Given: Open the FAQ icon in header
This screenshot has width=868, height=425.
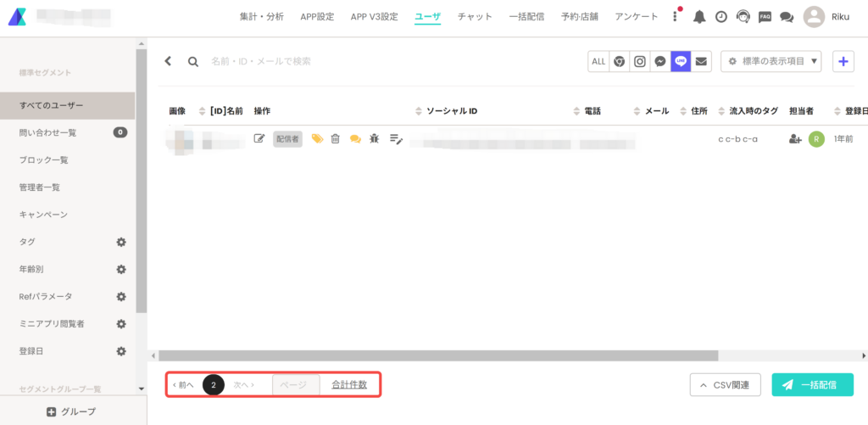Looking at the screenshot, I should click(765, 17).
